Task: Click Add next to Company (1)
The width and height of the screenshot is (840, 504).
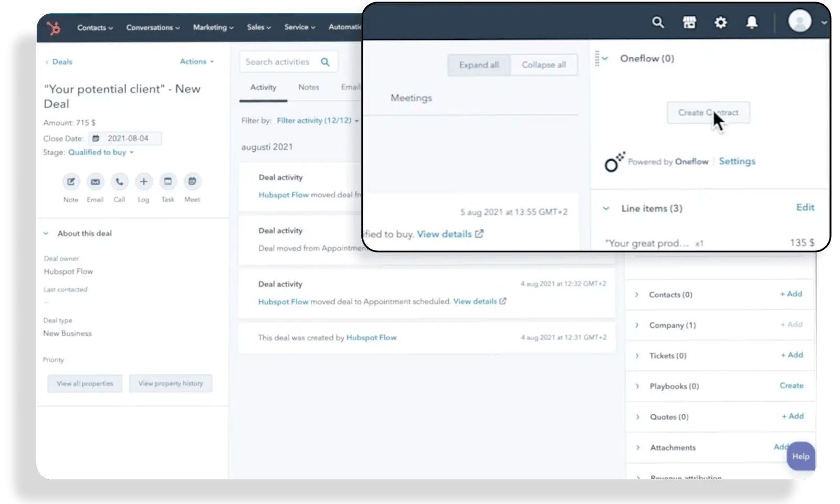Action: (x=791, y=324)
